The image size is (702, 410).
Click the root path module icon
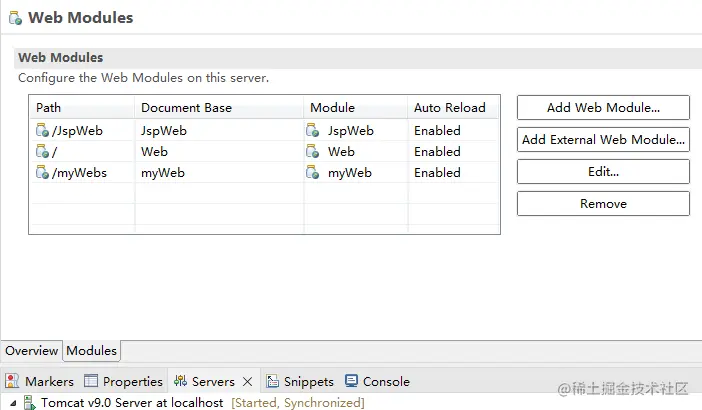point(42,152)
